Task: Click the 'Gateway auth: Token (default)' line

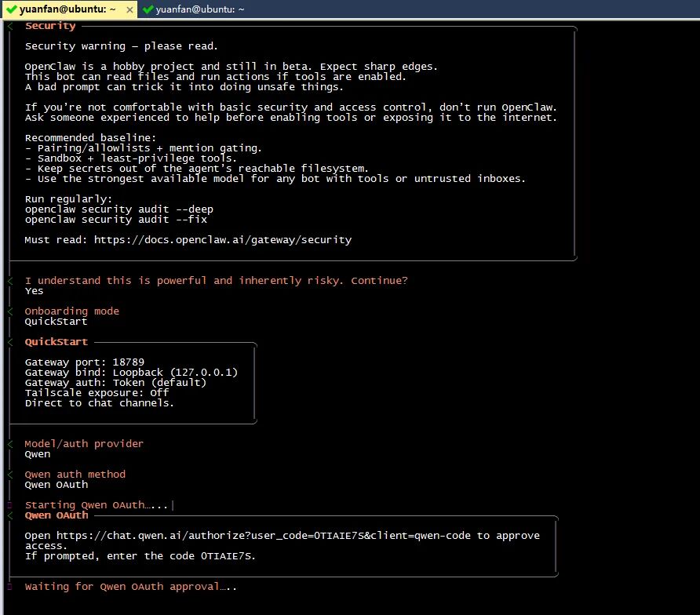Action: point(115,383)
